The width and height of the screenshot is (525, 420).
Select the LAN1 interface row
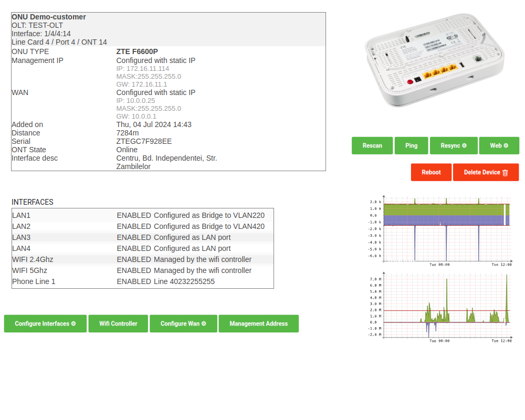click(x=142, y=215)
